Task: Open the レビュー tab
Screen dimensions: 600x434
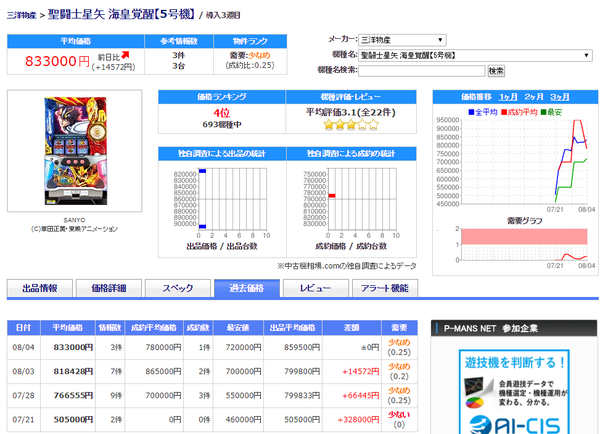Action: pos(316,288)
